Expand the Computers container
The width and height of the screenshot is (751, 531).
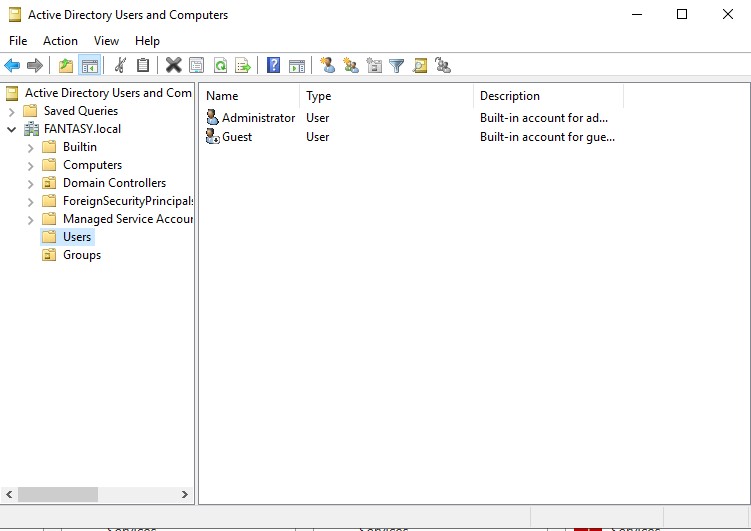point(31,166)
